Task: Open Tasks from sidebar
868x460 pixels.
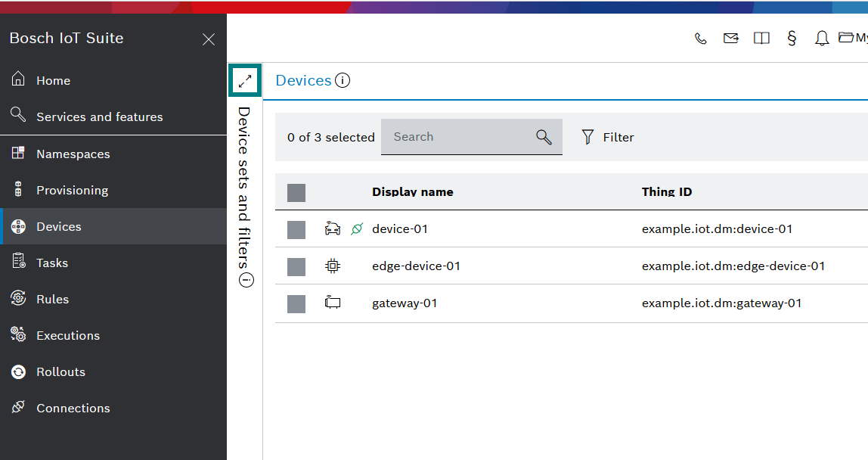Action: click(113, 263)
